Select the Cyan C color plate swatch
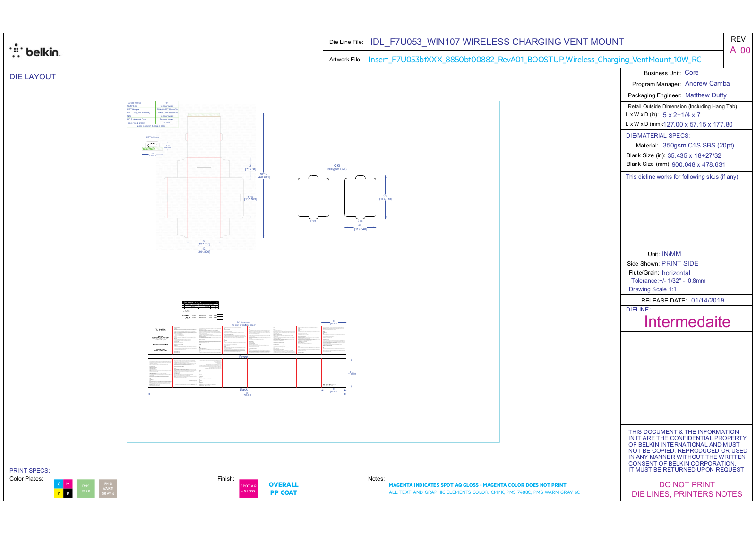Screen dimensions: 756x535 pyautogui.click(x=59, y=484)
